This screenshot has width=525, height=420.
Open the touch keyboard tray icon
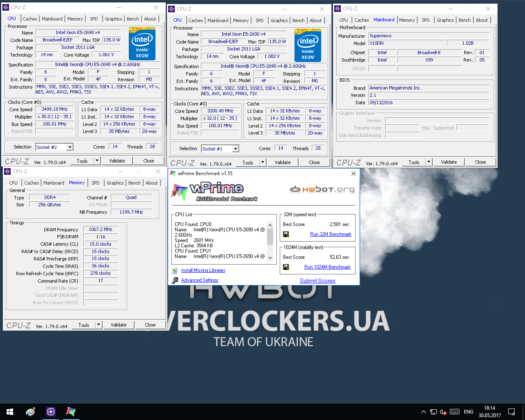pyautogui.click(x=454, y=412)
